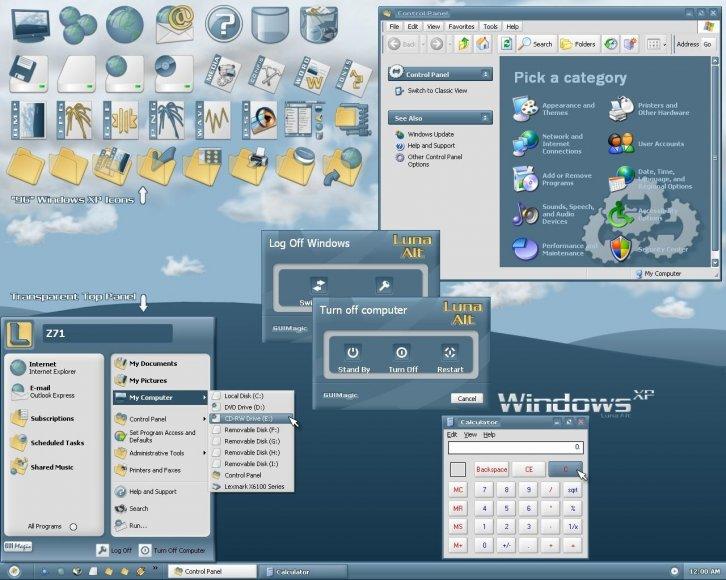The image size is (726, 580).
Task: Click Other Control Panel Options link
Action: (435, 160)
